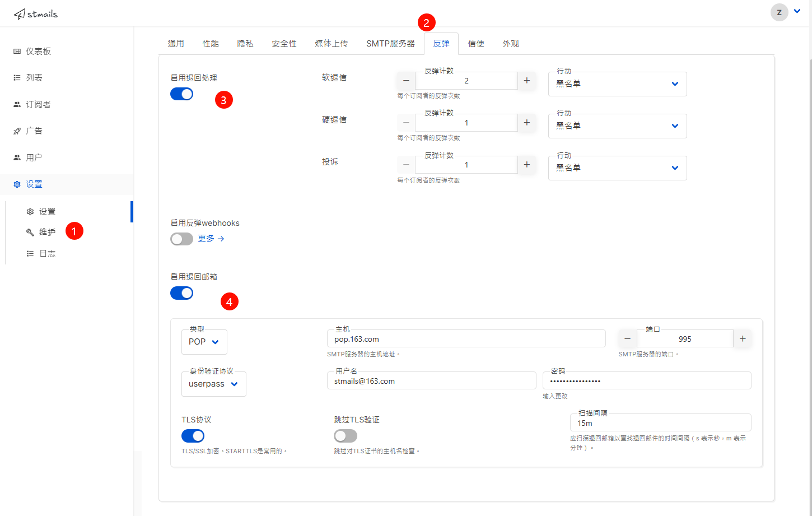This screenshot has height=516, width=812.
Task: Open the 软退信 行动 blacklist dropdown
Action: pos(617,83)
